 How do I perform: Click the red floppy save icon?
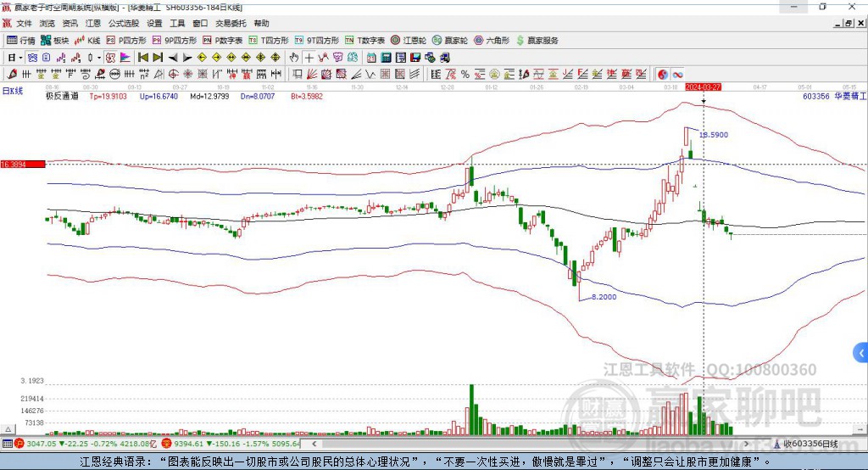tap(415, 58)
